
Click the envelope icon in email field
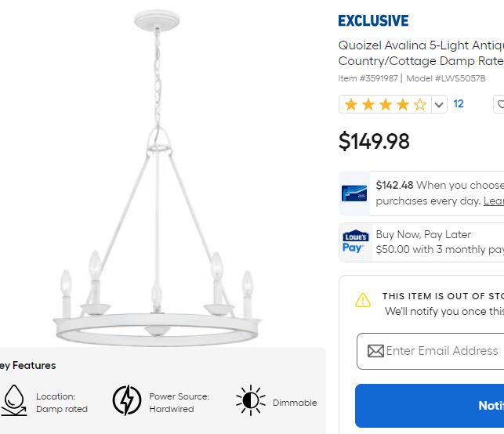point(375,351)
